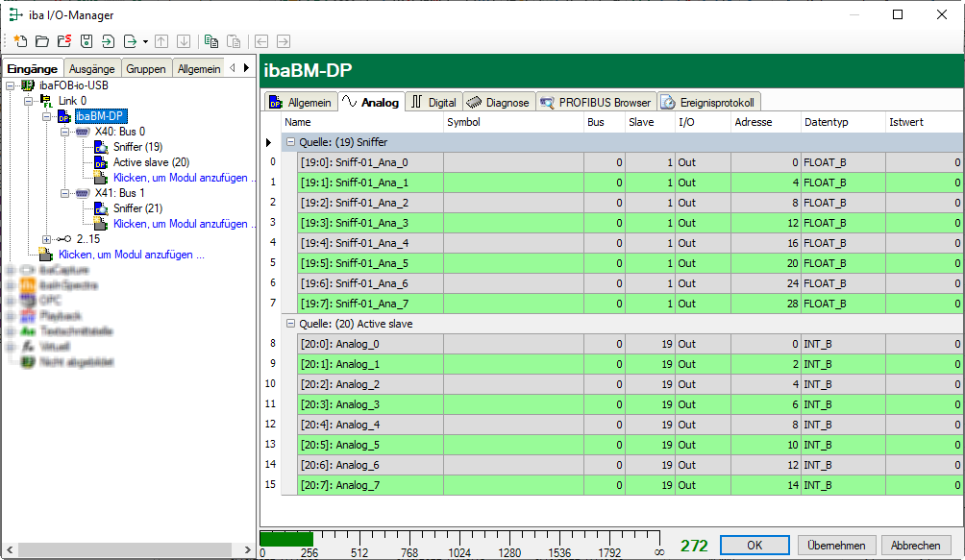
Task: Expand the 2..15 tree node
Action: click(x=47, y=239)
